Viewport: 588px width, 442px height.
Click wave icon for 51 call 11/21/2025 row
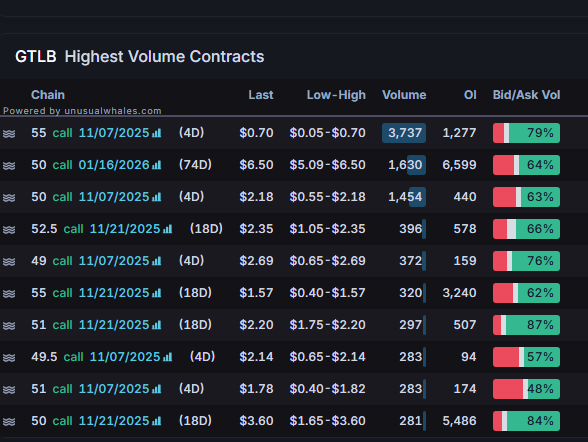click(9, 325)
